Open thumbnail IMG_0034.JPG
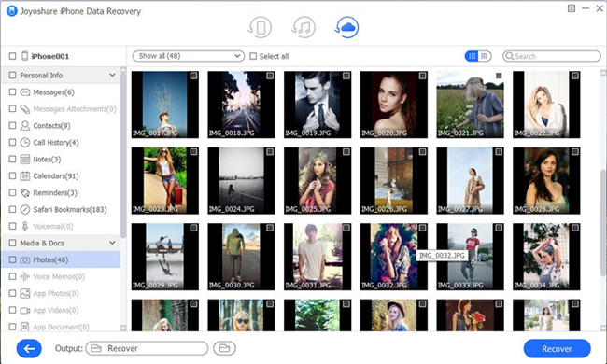 (546, 257)
